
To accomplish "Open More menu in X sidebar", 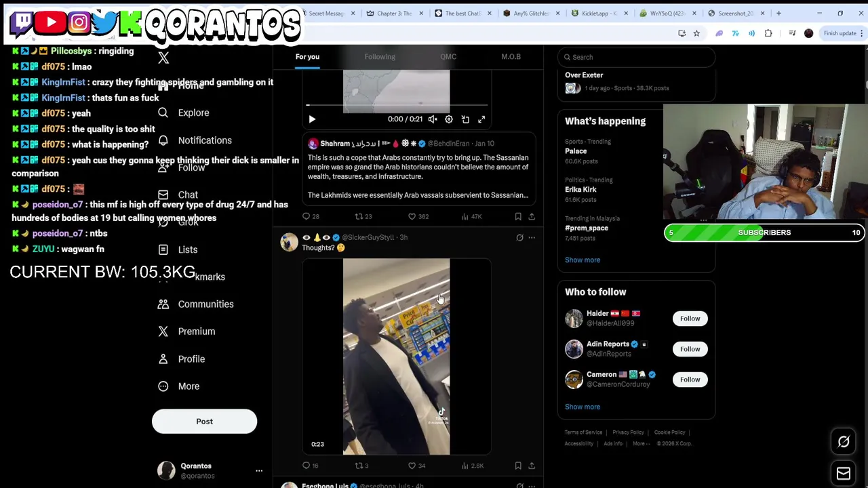I will tap(179, 386).
